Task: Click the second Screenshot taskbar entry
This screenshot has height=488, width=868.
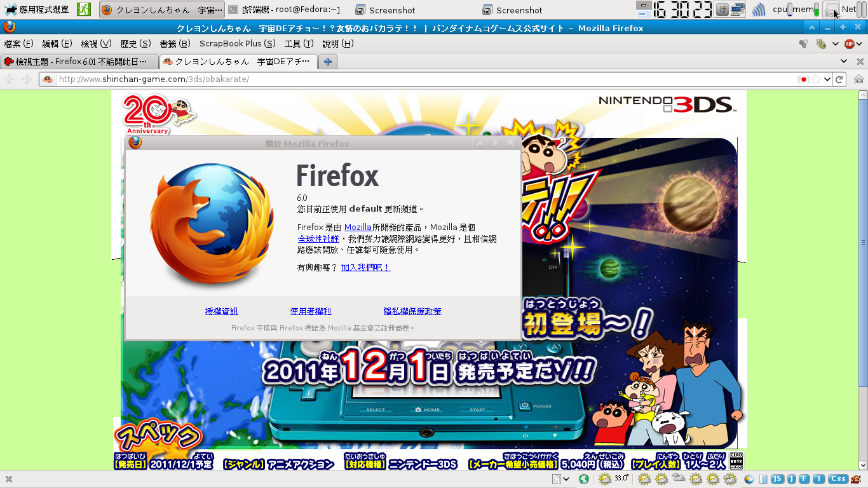Action: (512, 10)
